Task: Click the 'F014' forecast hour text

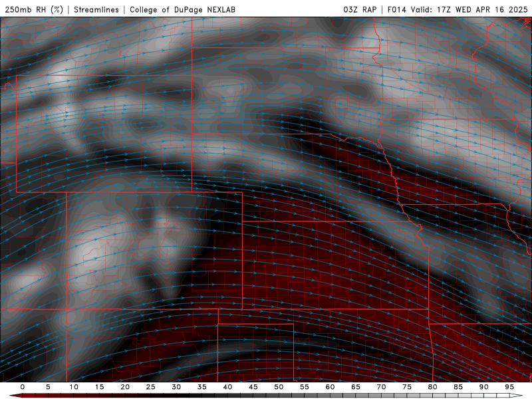Action: 396,9
